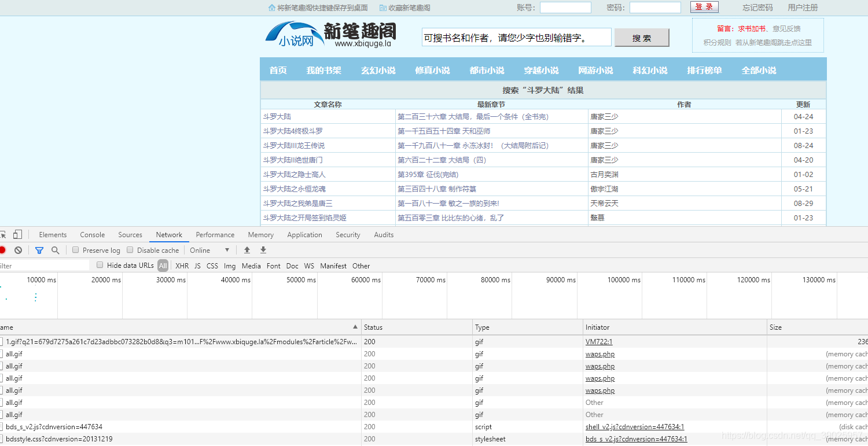The height and width of the screenshot is (446, 868).
Task: Open the Sources tab
Action: pyautogui.click(x=130, y=234)
